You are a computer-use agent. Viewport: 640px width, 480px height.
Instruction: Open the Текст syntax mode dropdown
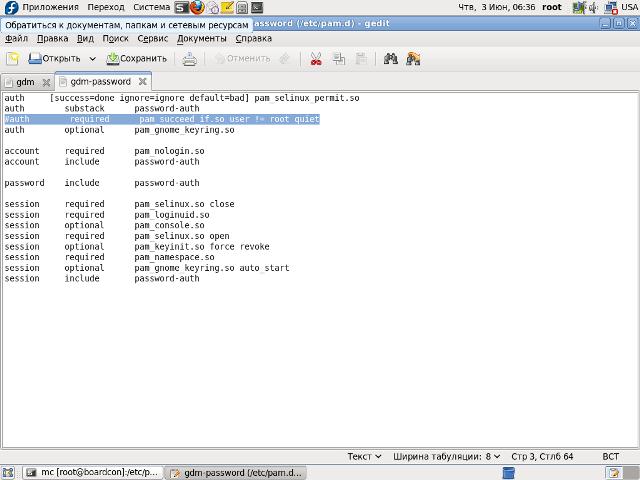(x=364, y=456)
